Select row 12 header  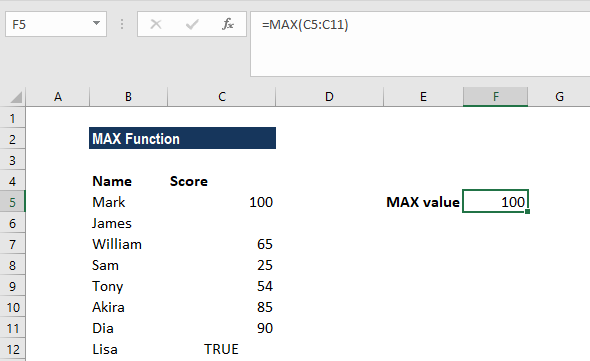pyautogui.click(x=12, y=349)
